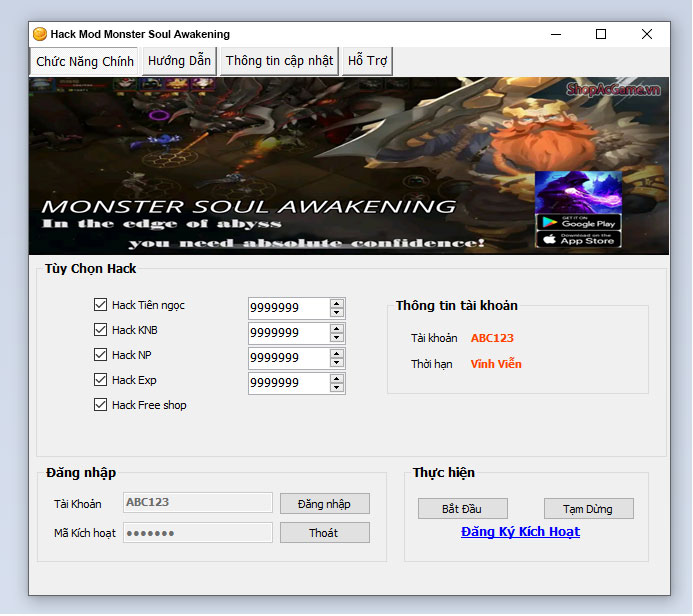Start hacking with Bắt Đầu button
The height and width of the screenshot is (616, 693).
click(x=463, y=509)
